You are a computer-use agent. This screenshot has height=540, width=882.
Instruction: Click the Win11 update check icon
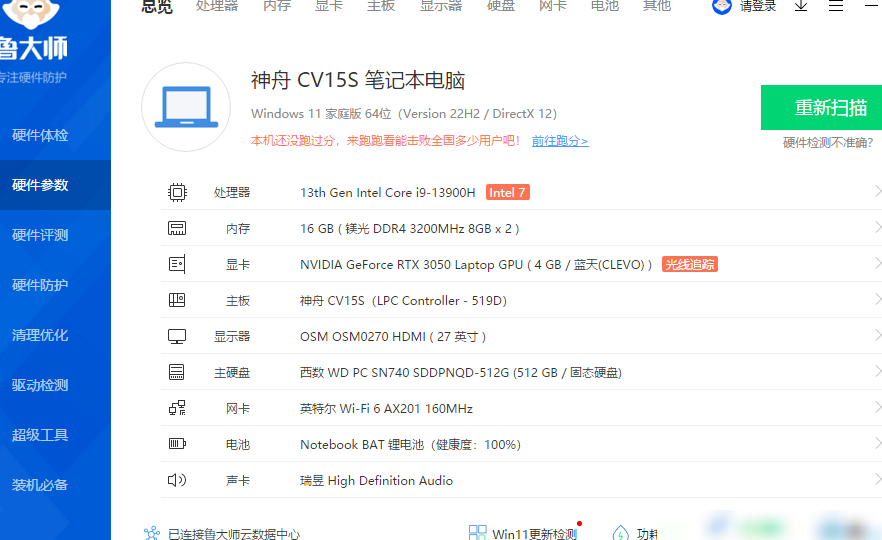(478, 533)
